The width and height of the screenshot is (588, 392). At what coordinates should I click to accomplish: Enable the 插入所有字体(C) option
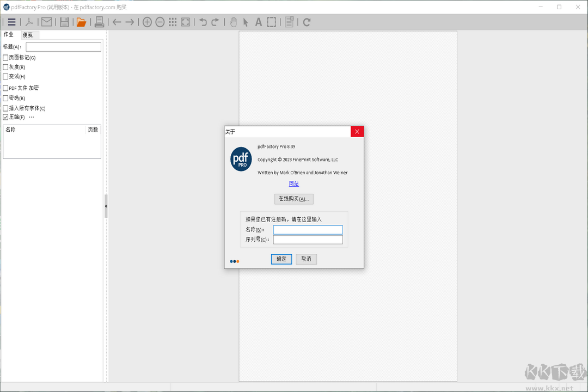click(x=5, y=108)
